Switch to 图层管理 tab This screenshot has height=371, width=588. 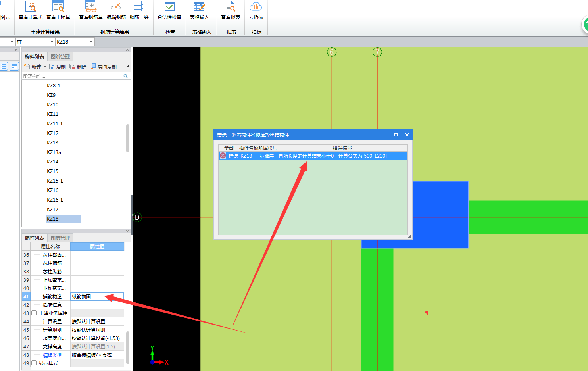point(60,238)
